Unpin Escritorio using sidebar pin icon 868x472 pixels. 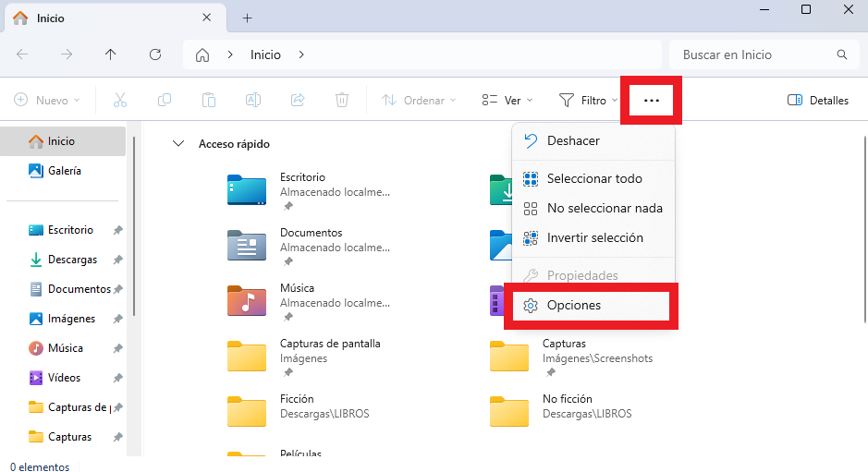tap(118, 230)
